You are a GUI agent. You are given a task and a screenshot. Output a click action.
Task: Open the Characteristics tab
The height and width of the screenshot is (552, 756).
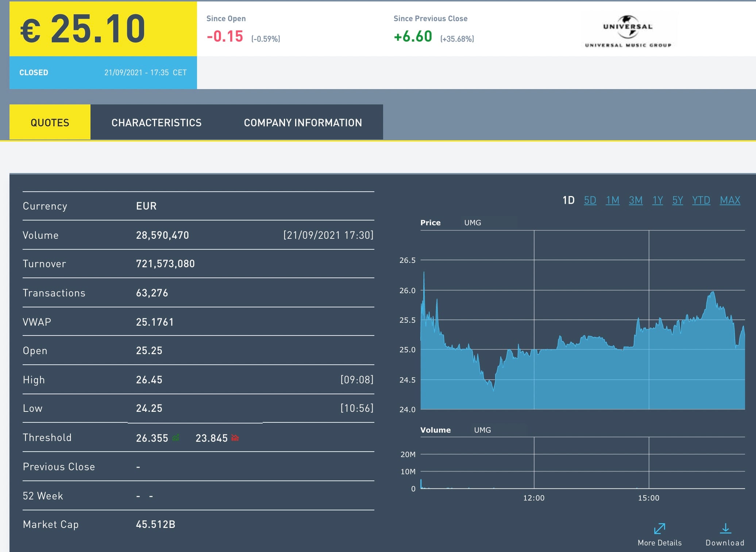[157, 123]
